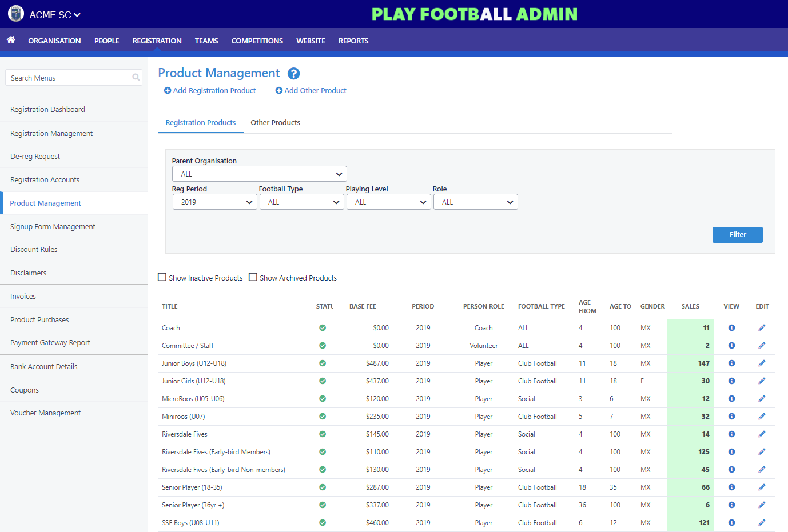Open the Parent Organisation dropdown
This screenshot has height=532, width=788.
pos(259,173)
